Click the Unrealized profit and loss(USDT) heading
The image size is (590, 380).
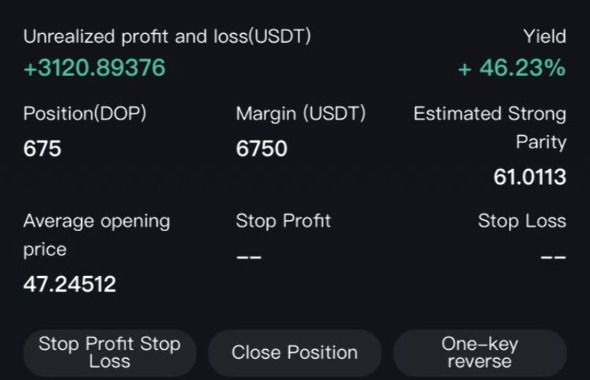(167, 36)
